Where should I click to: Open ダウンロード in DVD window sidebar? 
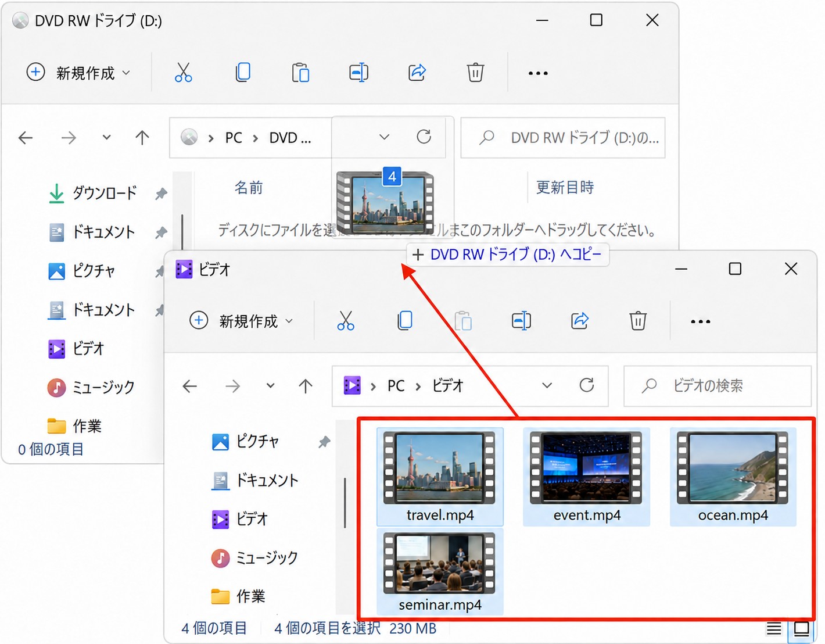(93, 193)
